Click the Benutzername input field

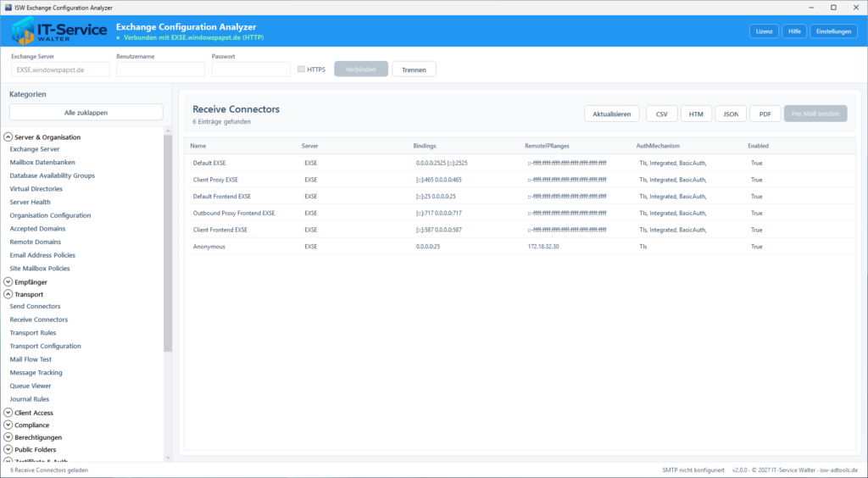[160, 69]
